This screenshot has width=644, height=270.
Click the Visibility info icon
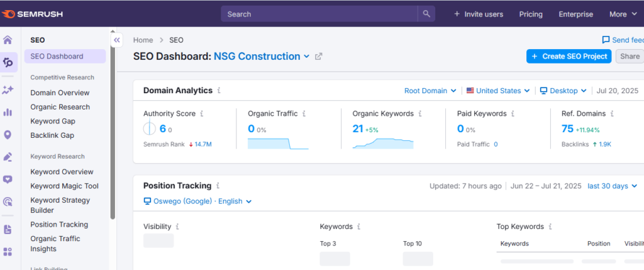click(177, 227)
